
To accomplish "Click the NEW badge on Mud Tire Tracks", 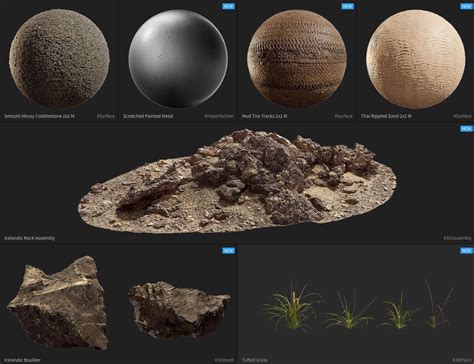I will (x=347, y=6).
